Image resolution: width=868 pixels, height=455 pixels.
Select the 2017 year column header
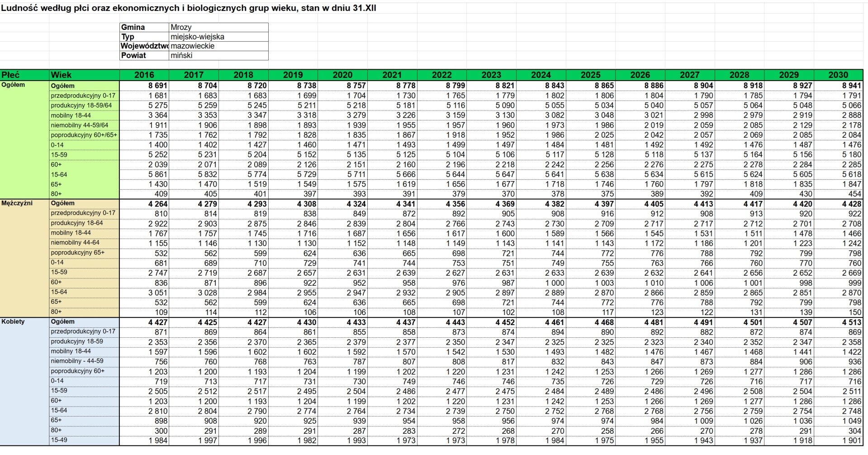(194, 75)
